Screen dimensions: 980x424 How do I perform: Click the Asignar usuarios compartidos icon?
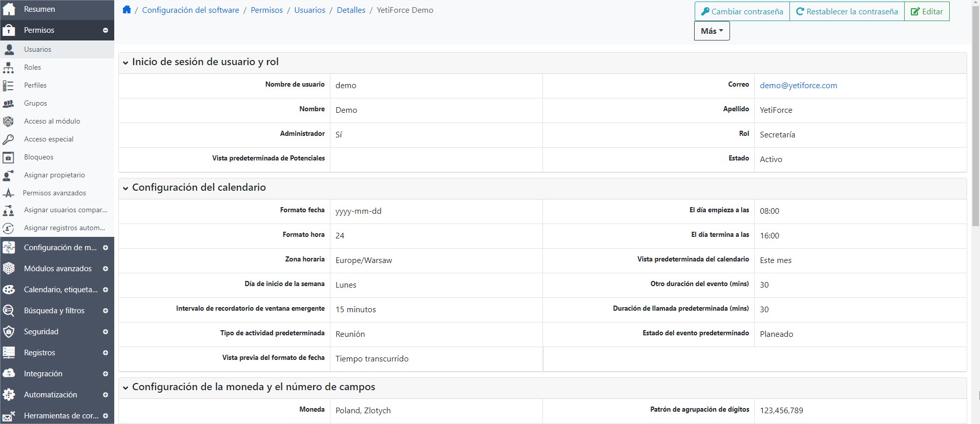[x=9, y=210]
